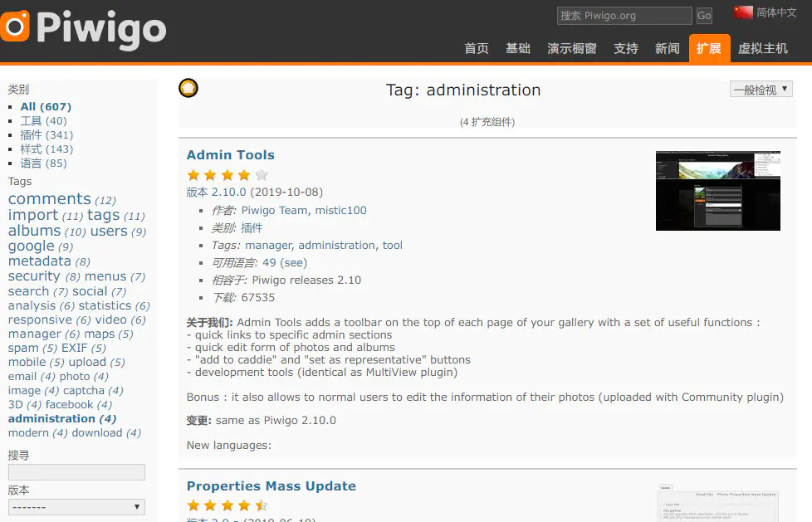Click the '(see)' languages link
The image size is (812, 522).
tap(294, 262)
